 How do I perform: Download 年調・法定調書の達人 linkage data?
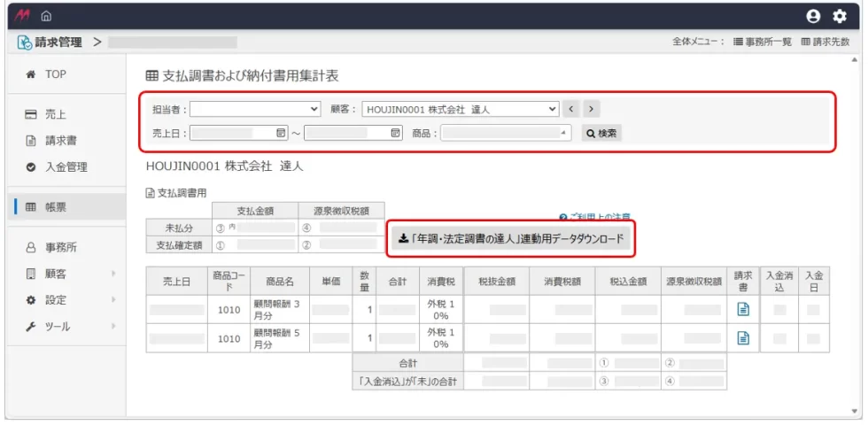pyautogui.click(x=512, y=238)
